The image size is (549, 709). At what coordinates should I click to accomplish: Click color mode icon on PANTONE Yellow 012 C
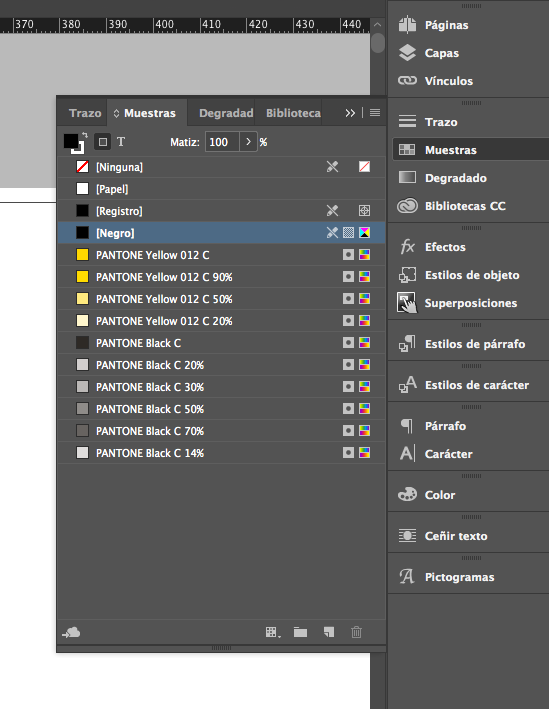364,255
